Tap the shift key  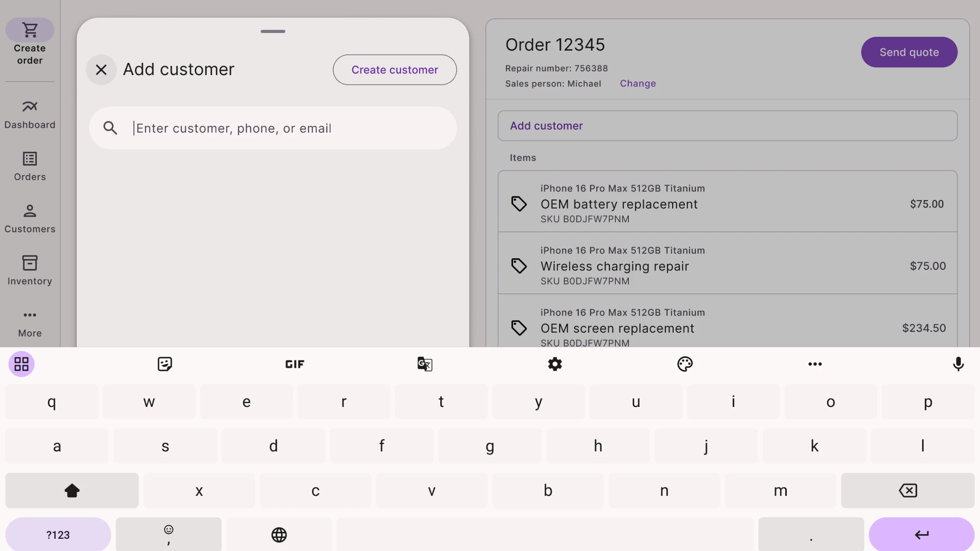click(72, 491)
